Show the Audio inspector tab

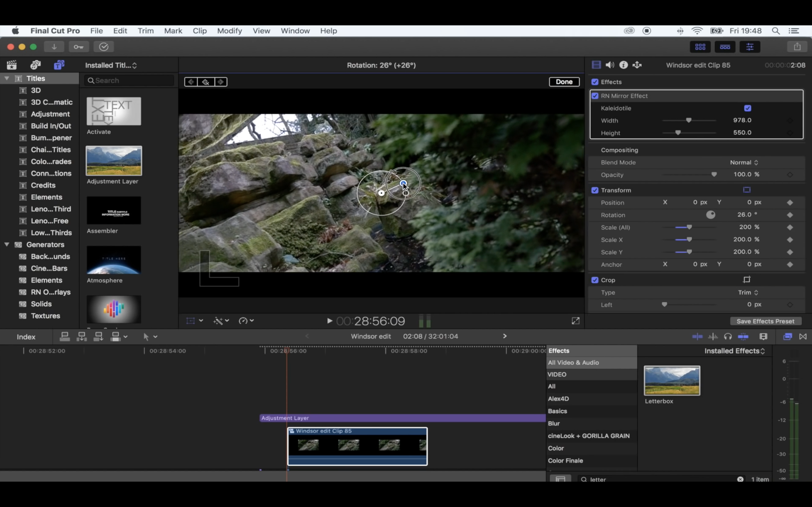610,65
